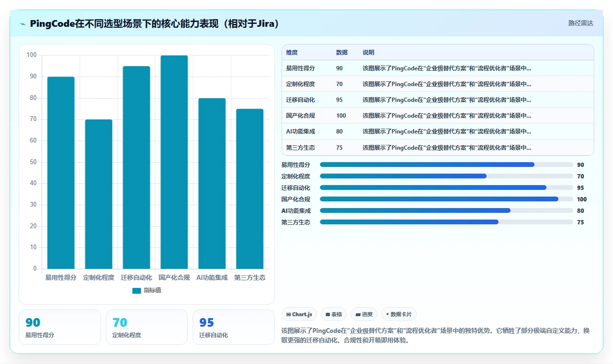
Task: Click the value 80 beside AI功能集成 progress bar
Action: [580, 210]
